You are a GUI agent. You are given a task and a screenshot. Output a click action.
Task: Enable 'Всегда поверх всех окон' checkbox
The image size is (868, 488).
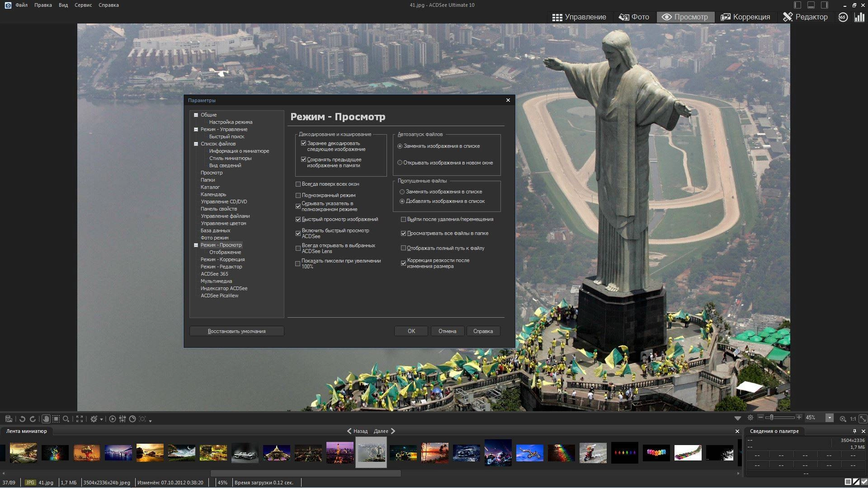tap(298, 184)
